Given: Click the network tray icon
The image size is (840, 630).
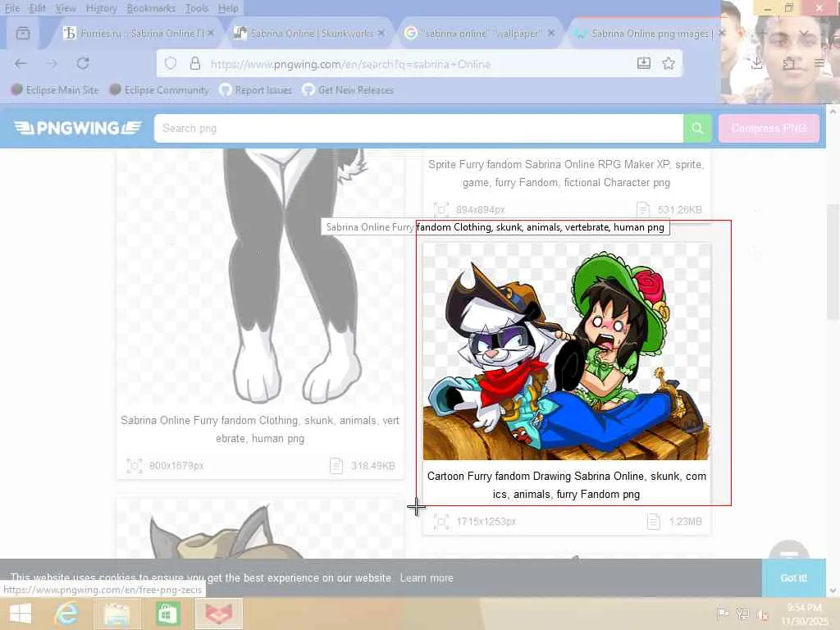Looking at the screenshot, I should (x=742, y=614).
